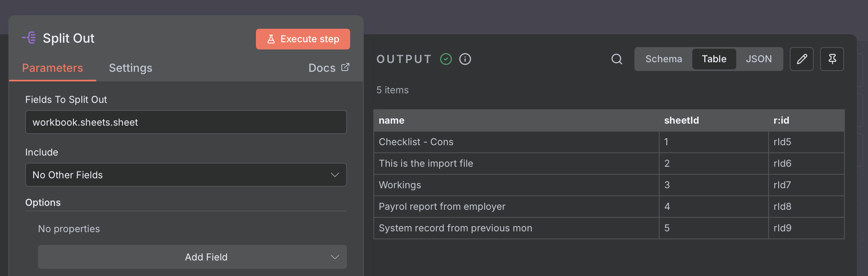Switch output view to Schema
This screenshot has width=868, height=276.
click(664, 59)
